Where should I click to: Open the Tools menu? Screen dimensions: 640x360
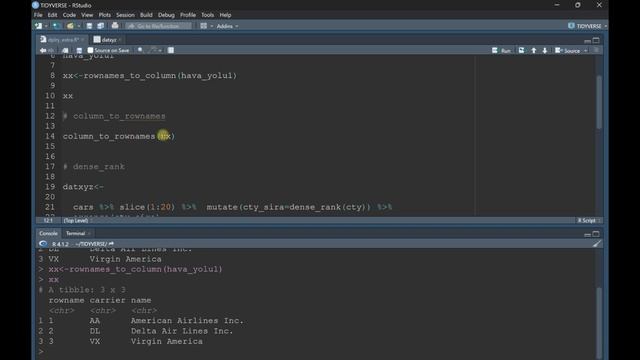coord(207,15)
